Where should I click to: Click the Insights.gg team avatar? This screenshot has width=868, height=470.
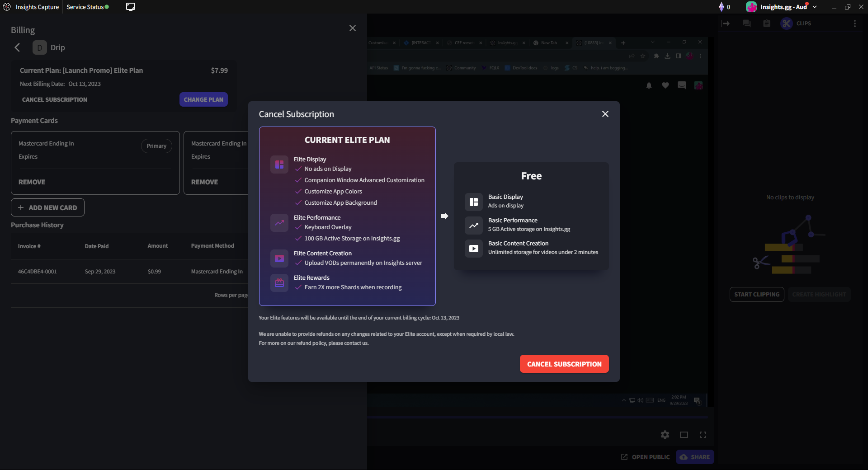click(x=751, y=7)
